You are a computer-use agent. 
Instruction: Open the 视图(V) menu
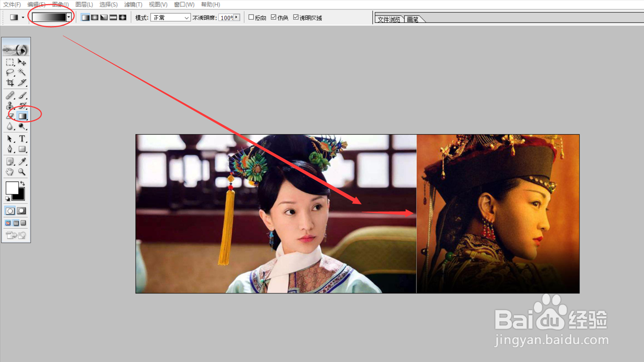[158, 4]
